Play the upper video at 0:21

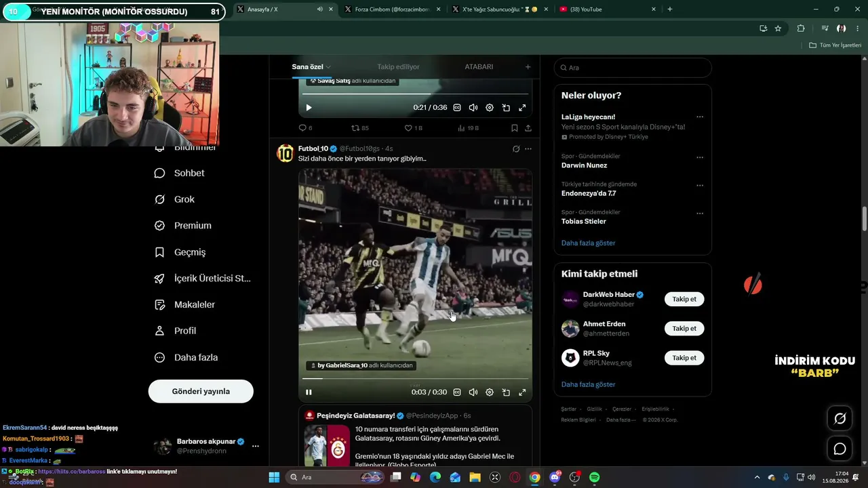click(x=309, y=108)
